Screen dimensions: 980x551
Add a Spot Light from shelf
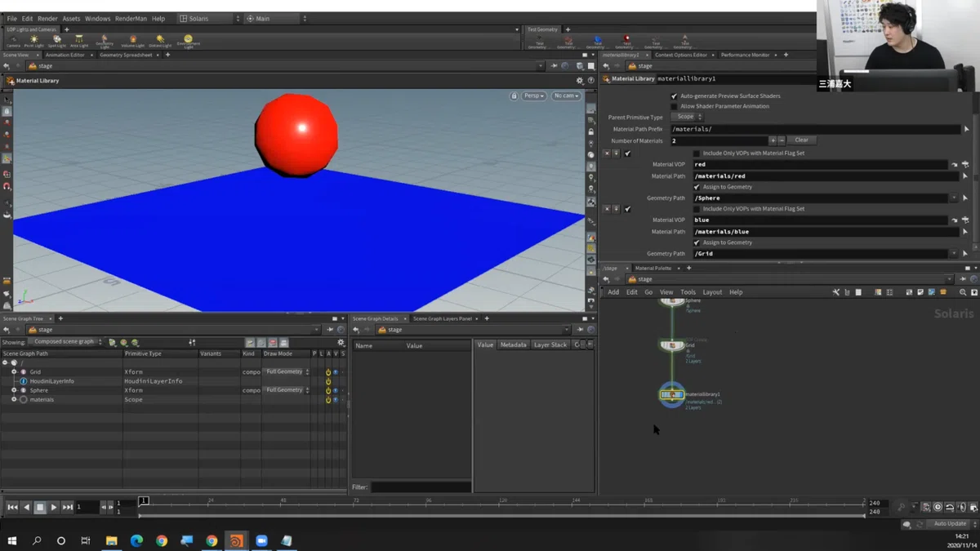[56, 41]
